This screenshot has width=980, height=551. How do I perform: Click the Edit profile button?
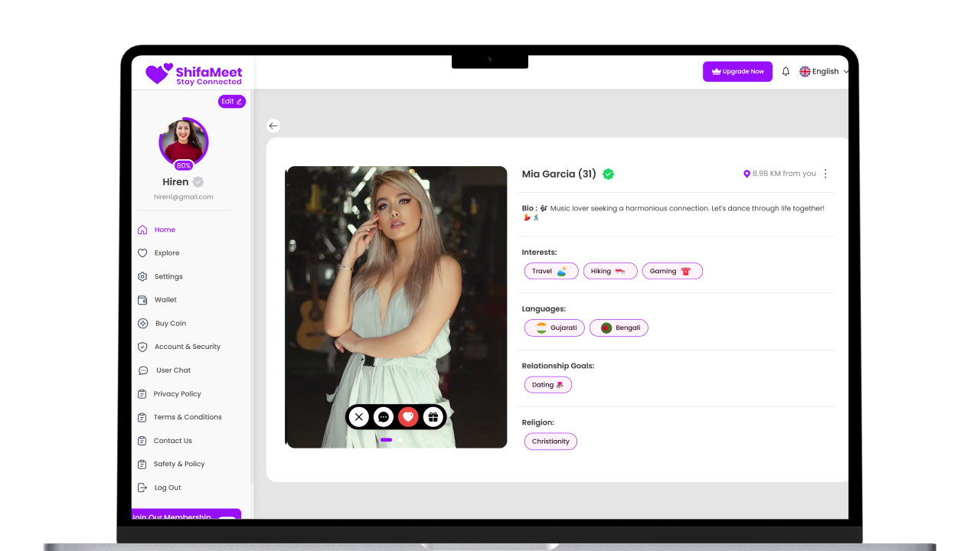coord(231,101)
